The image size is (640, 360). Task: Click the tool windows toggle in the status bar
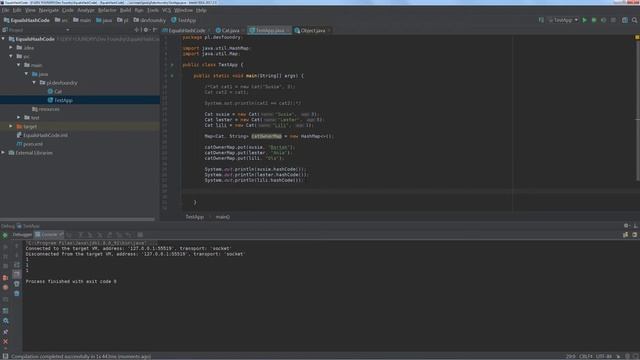coord(5,356)
